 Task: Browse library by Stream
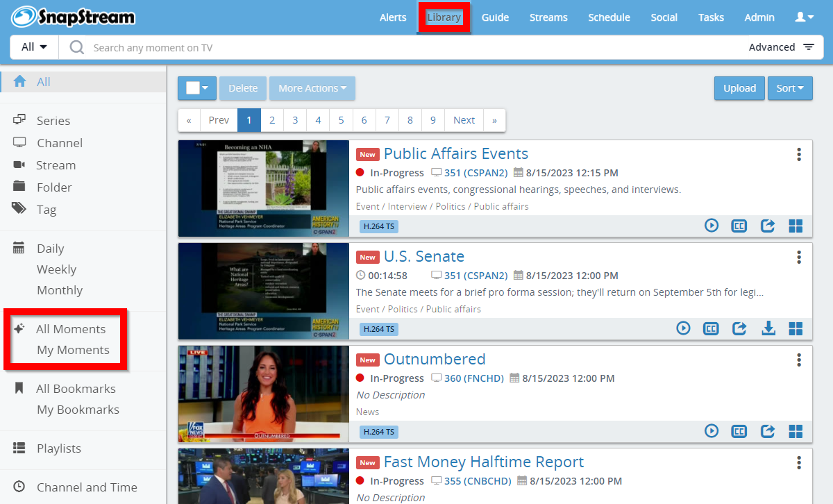coord(56,165)
